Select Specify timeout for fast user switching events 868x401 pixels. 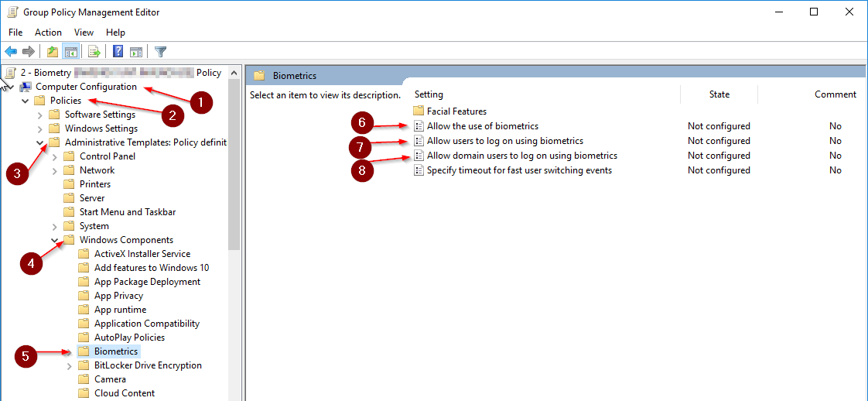click(x=518, y=170)
